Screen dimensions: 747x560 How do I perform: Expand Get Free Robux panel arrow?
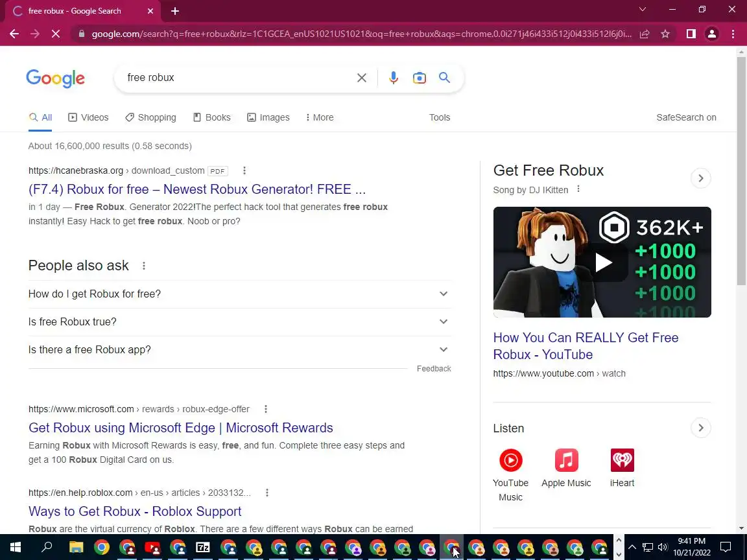point(701,178)
